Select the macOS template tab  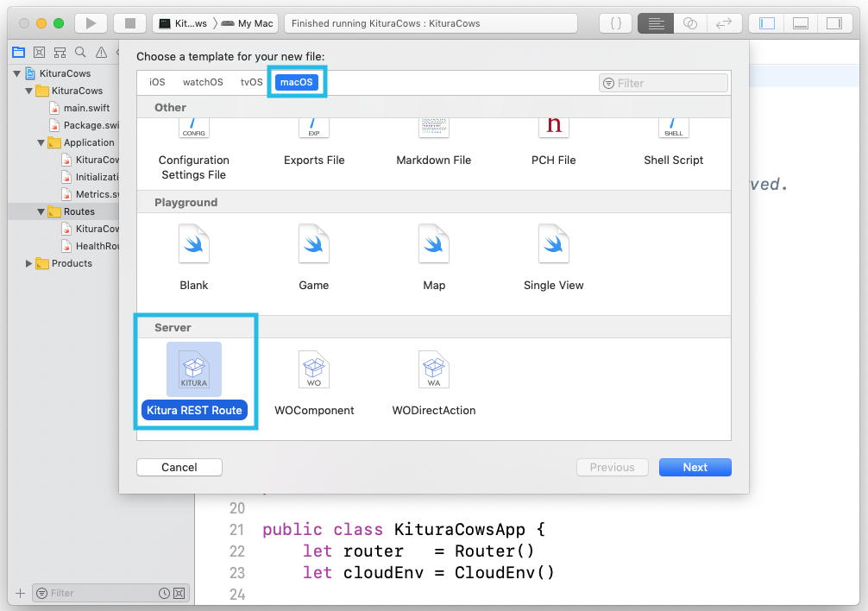[x=297, y=82]
